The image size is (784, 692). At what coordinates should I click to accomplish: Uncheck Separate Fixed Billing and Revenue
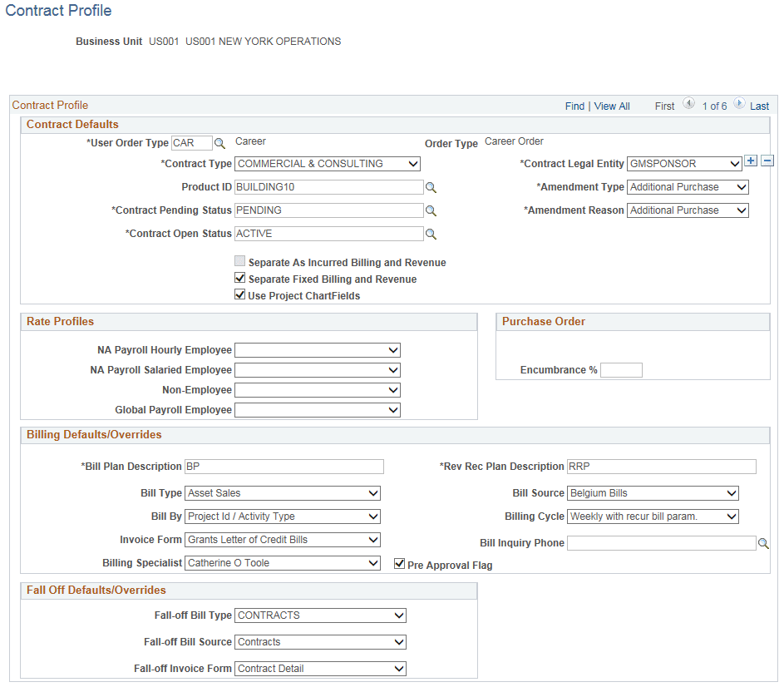(239, 278)
